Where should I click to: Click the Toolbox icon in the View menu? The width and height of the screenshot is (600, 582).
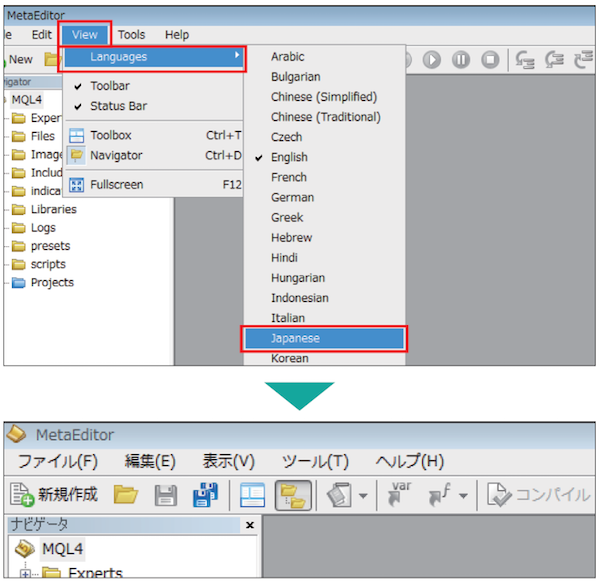tap(77, 136)
